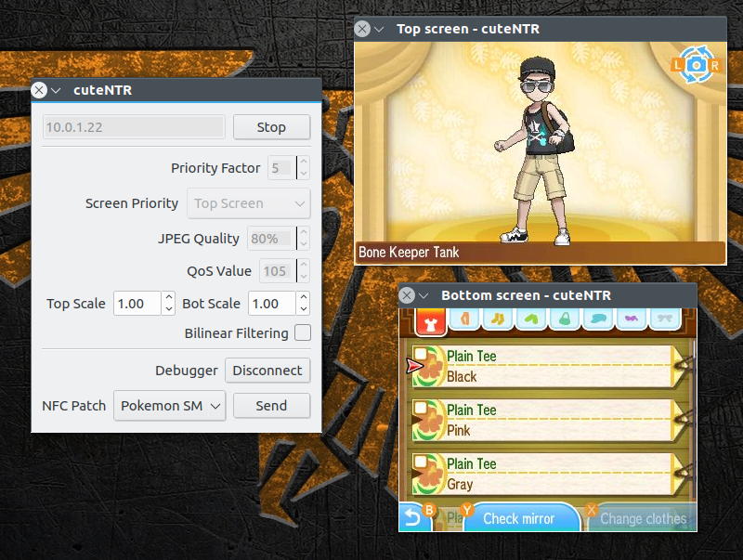Click the Plain Tee Gray flower badge
This screenshot has height=560, width=743.
click(429, 475)
